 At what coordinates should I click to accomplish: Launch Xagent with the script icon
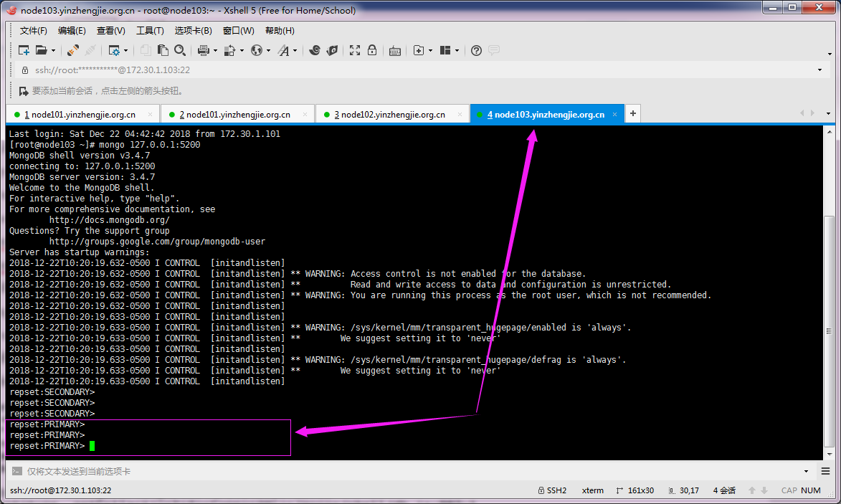coord(332,50)
